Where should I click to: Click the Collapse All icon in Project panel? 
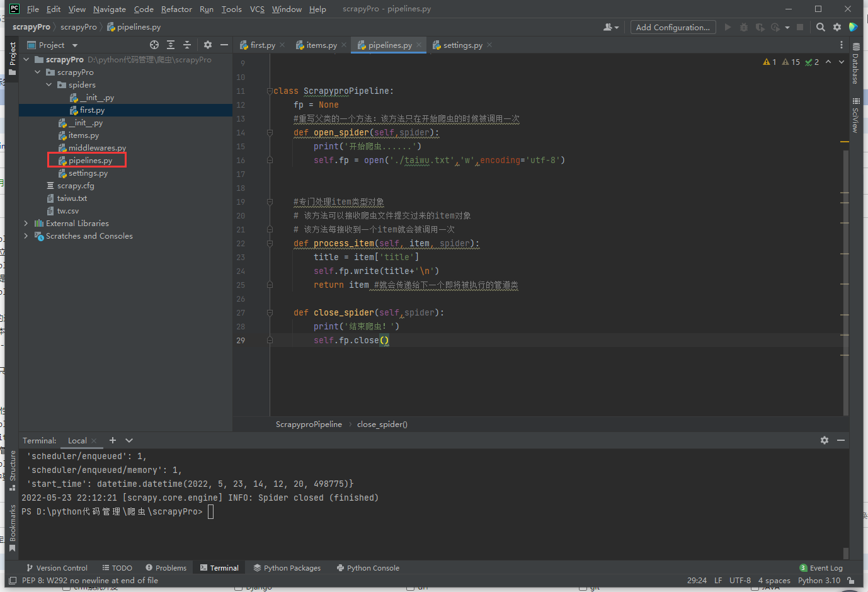tap(187, 45)
